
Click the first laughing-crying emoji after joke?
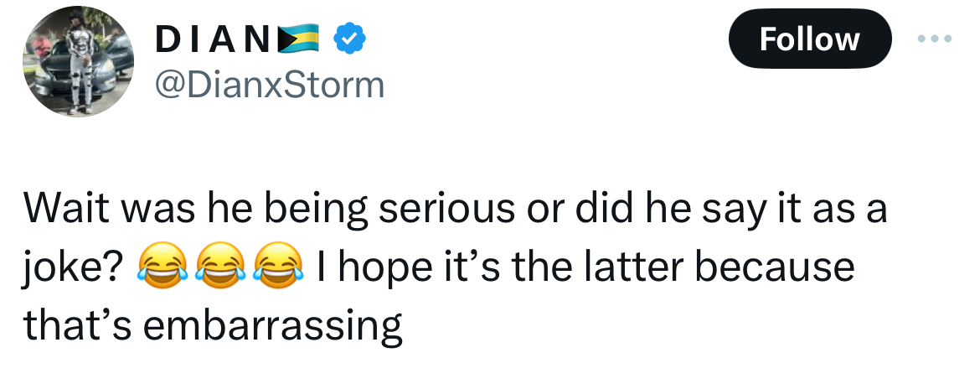pyautogui.click(x=159, y=267)
